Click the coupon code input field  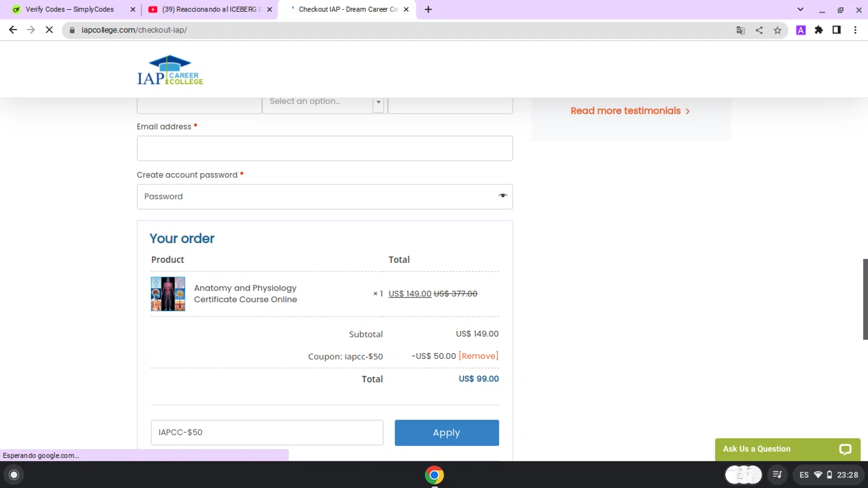(267, 432)
